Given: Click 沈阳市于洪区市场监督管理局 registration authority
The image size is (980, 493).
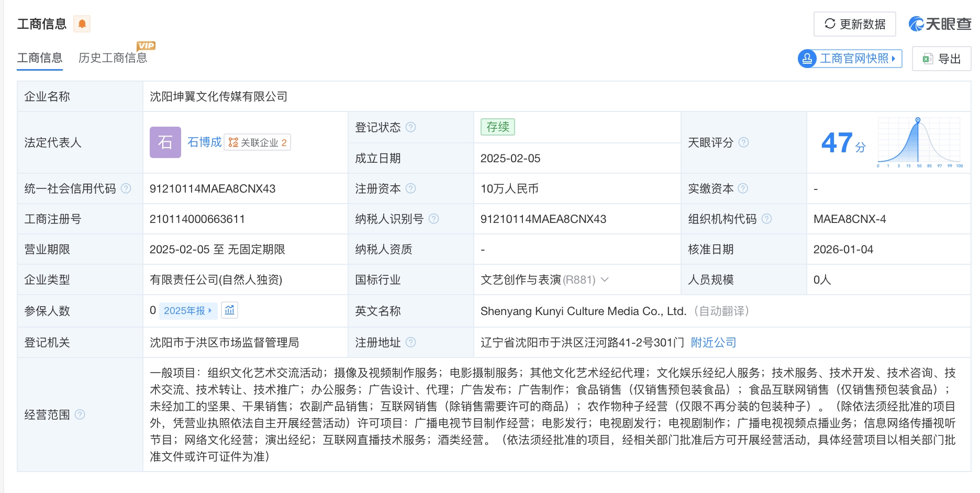Looking at the screenshot, I should tap(225, 342).
